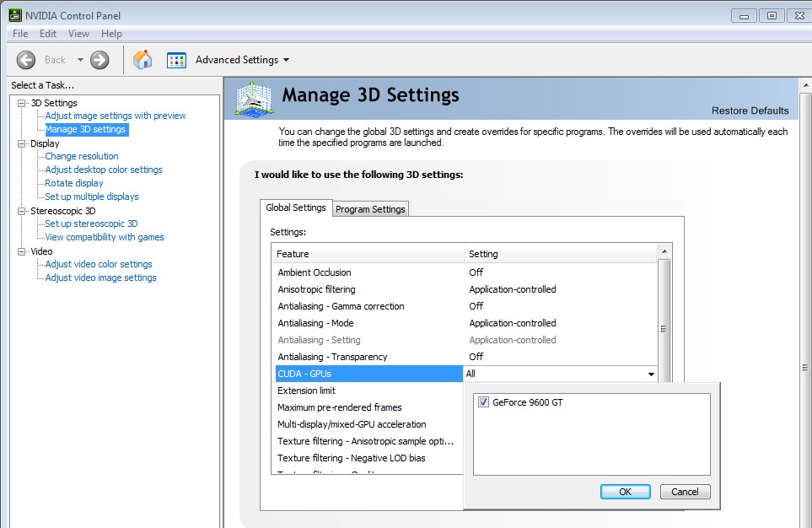Click the Manage 3D Settings header icon
The image size is (812, 528).
point(253,99)
